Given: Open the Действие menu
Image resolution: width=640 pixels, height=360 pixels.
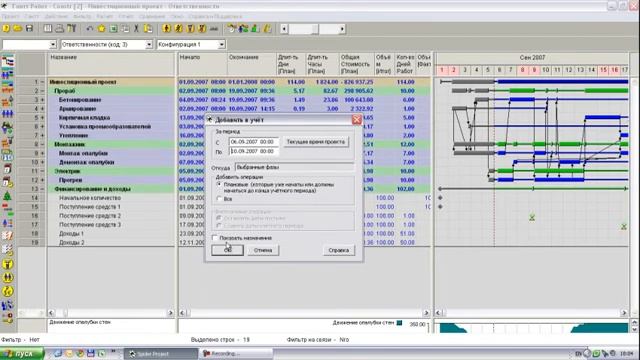Looking at the screenshot, I should click(56, 16).
